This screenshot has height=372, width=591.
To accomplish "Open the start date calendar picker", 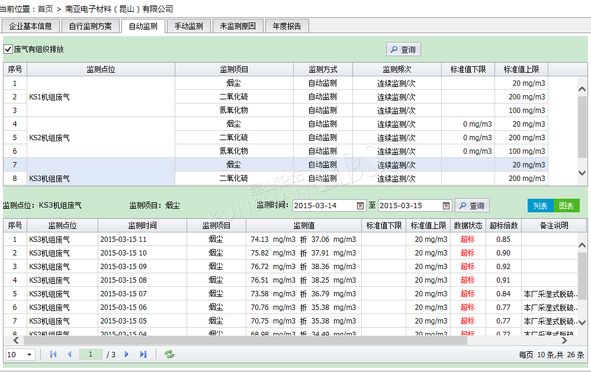I will pyautogui.click(x=360, y=205).
